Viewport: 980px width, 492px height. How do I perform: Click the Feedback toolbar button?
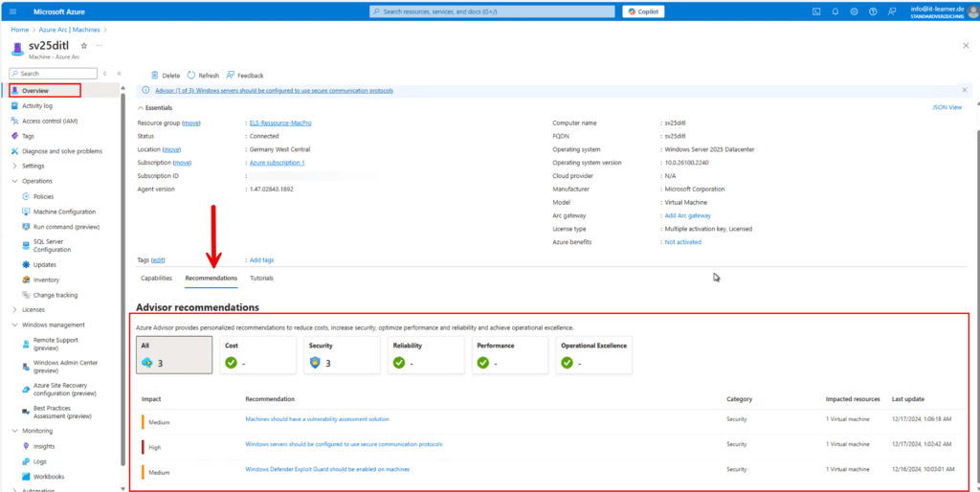click(245, 75)
